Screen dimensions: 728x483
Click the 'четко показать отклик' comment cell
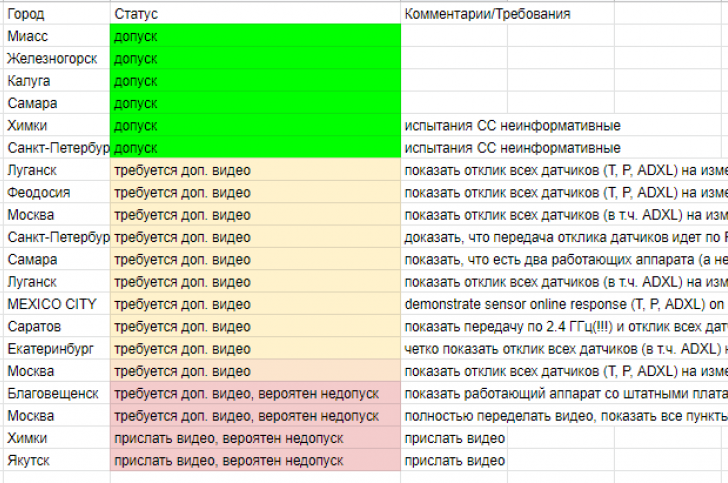pos(565,349)
